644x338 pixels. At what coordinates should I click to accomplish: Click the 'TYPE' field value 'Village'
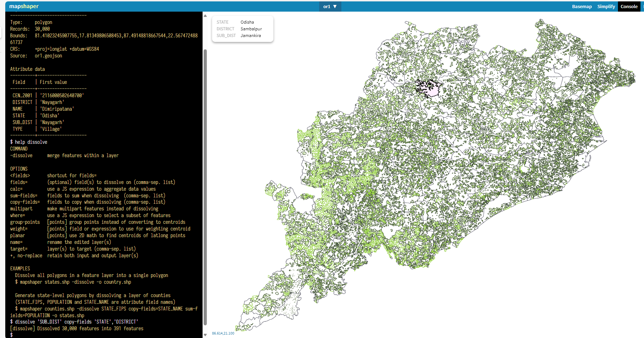click(x=51, y=129)
